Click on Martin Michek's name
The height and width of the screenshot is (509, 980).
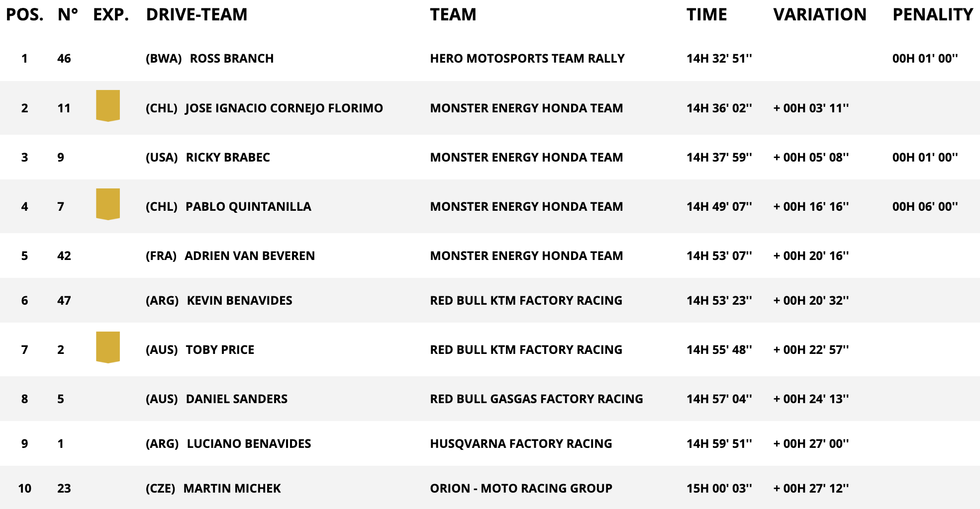coord(232,489)
